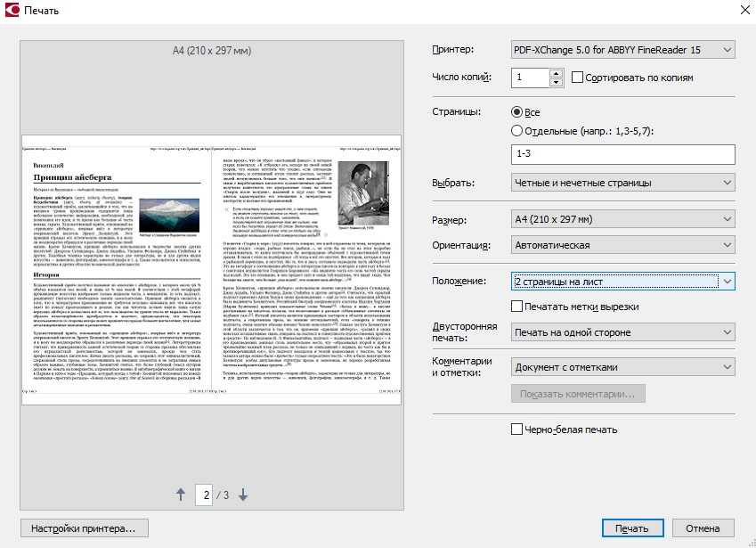This screenshot has height=548, width=756.
Task: Click the page range input field
Action: [623, 154]
